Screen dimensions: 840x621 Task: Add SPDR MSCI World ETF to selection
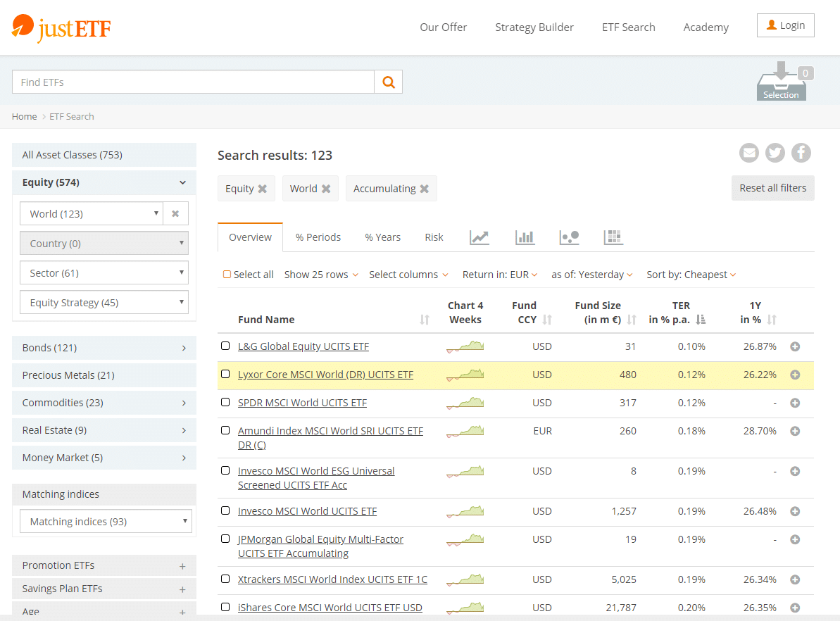[795, 403]
